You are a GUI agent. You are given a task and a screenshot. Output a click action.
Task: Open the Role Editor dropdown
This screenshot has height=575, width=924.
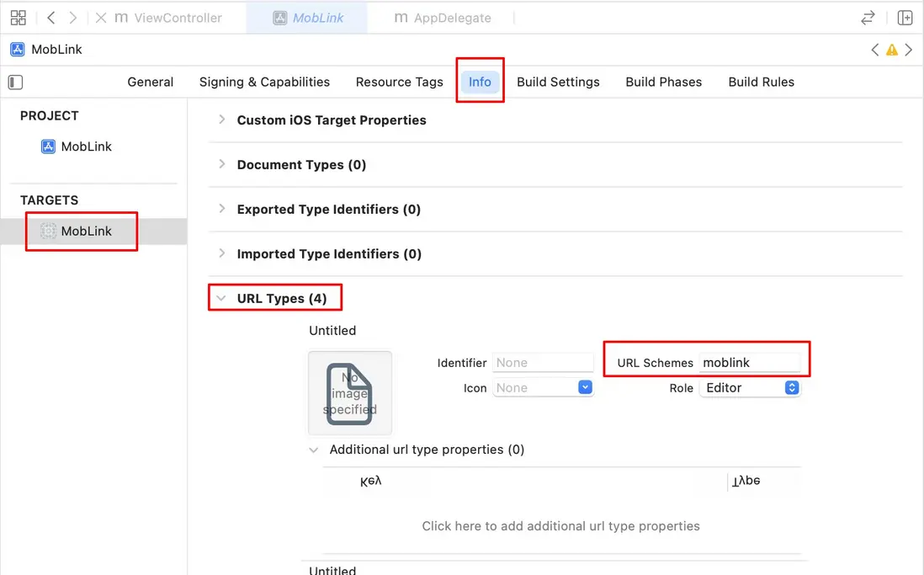pyautogui.click(x=791, y=388)
